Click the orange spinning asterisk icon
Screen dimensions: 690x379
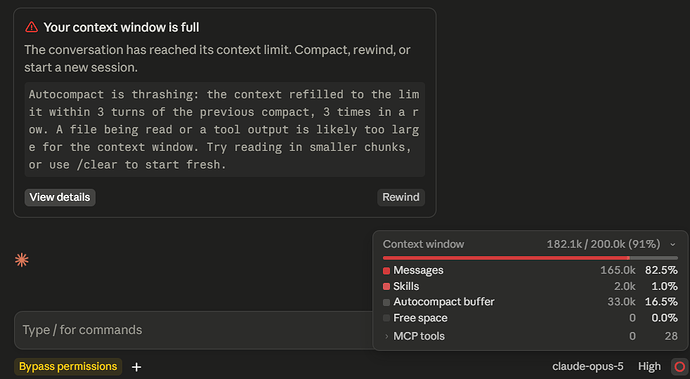(x=22, y=260)
